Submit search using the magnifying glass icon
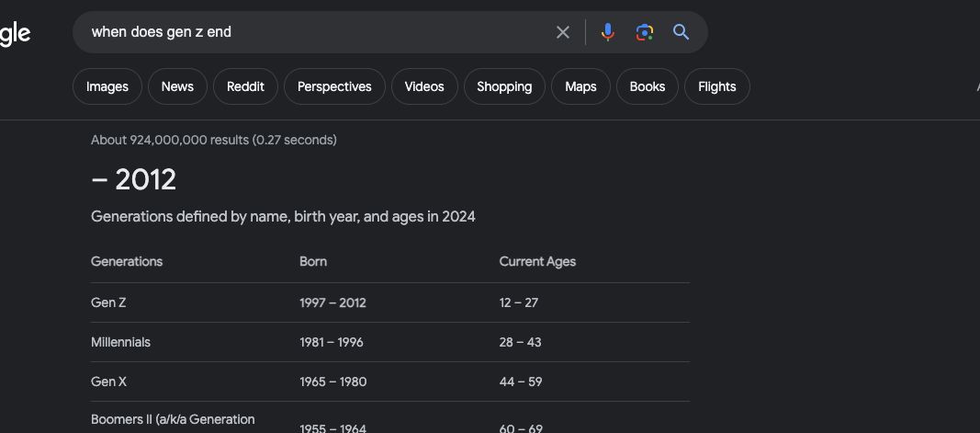 click(x=681, y=32)
